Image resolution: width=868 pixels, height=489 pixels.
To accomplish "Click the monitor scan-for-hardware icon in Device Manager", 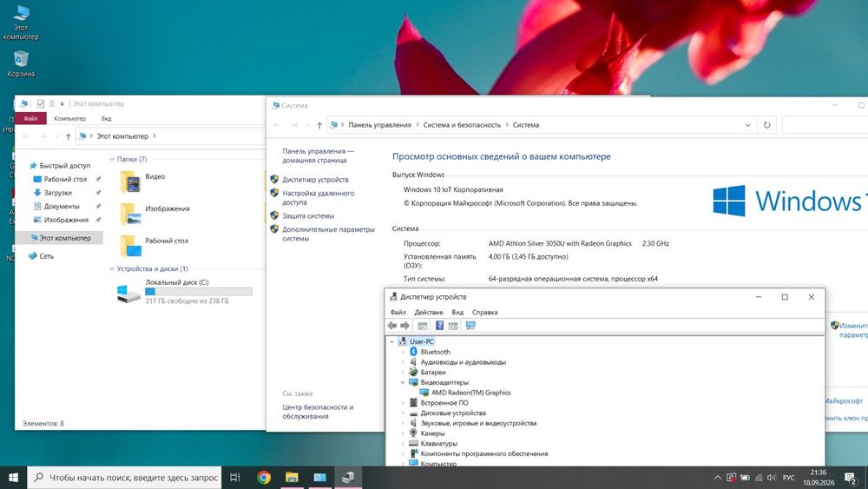I will (470, 326).
